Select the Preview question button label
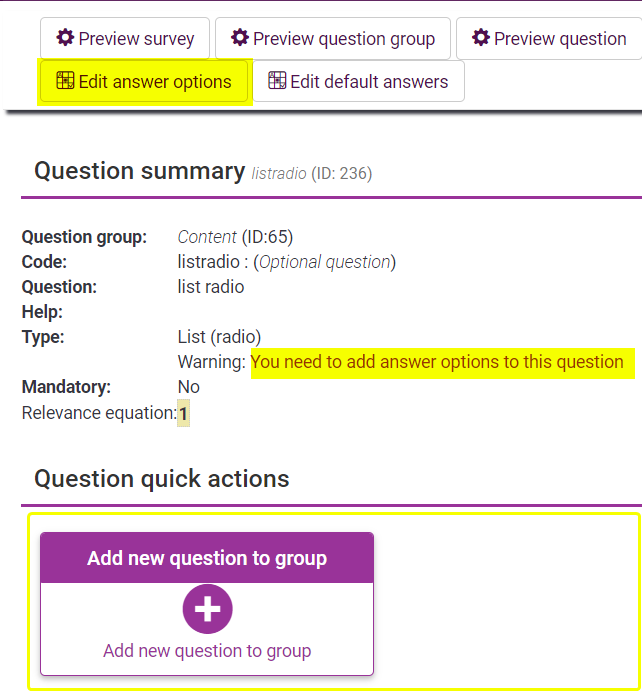This screenshot has width=642, height=697. [560, 39]
